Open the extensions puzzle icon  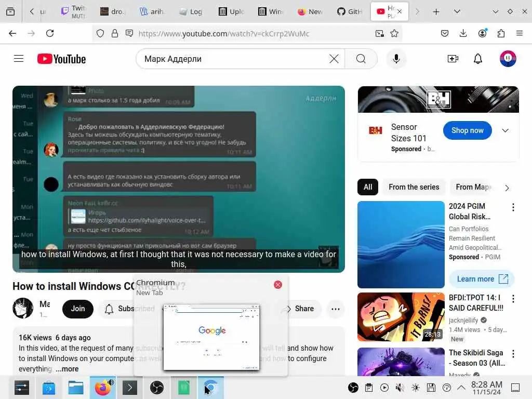501,33
